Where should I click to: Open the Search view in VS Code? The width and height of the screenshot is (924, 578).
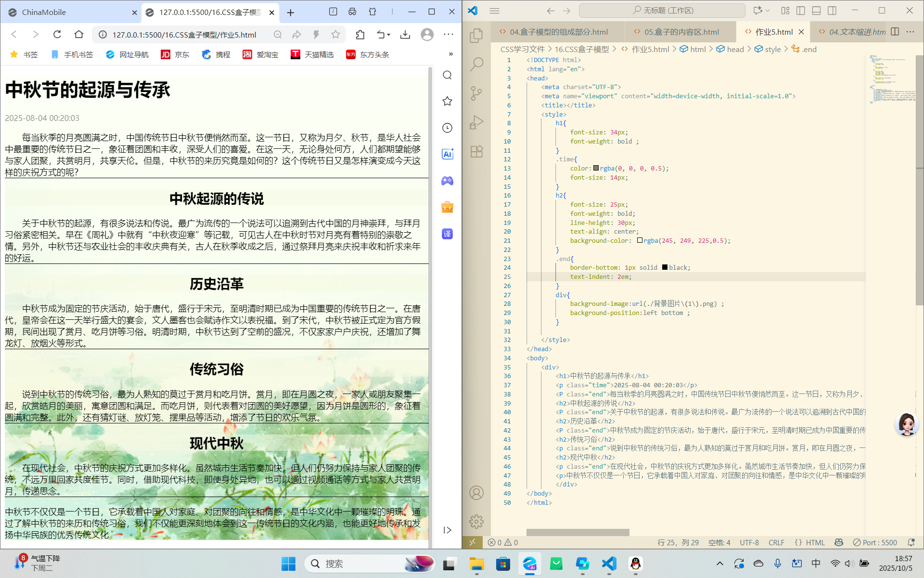[476, 64]
